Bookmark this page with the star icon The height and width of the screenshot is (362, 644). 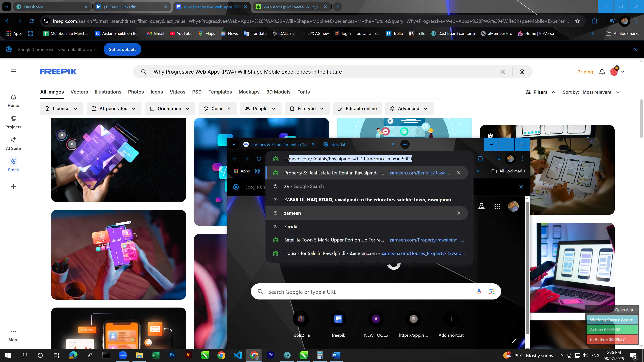[x=577, y=21]
